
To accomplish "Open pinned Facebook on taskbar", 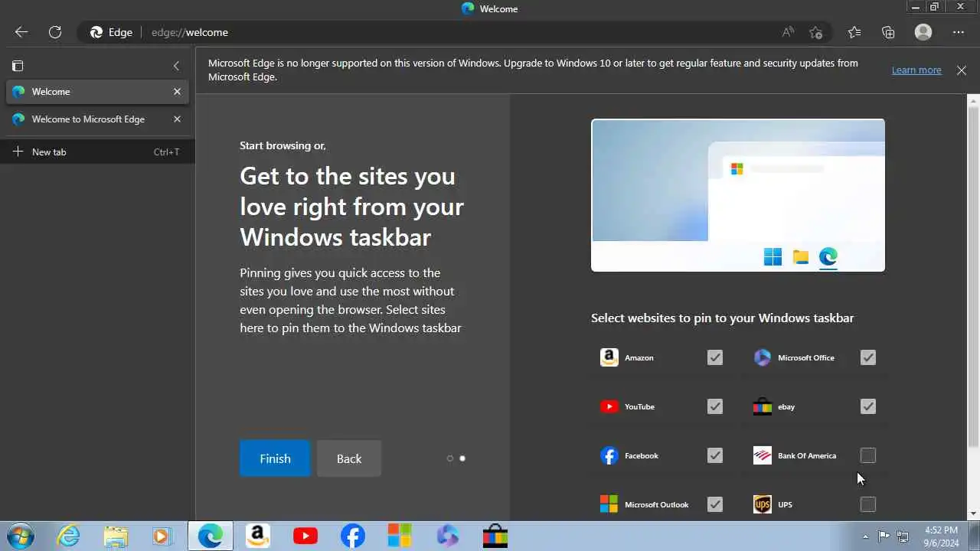I will 353,536.
